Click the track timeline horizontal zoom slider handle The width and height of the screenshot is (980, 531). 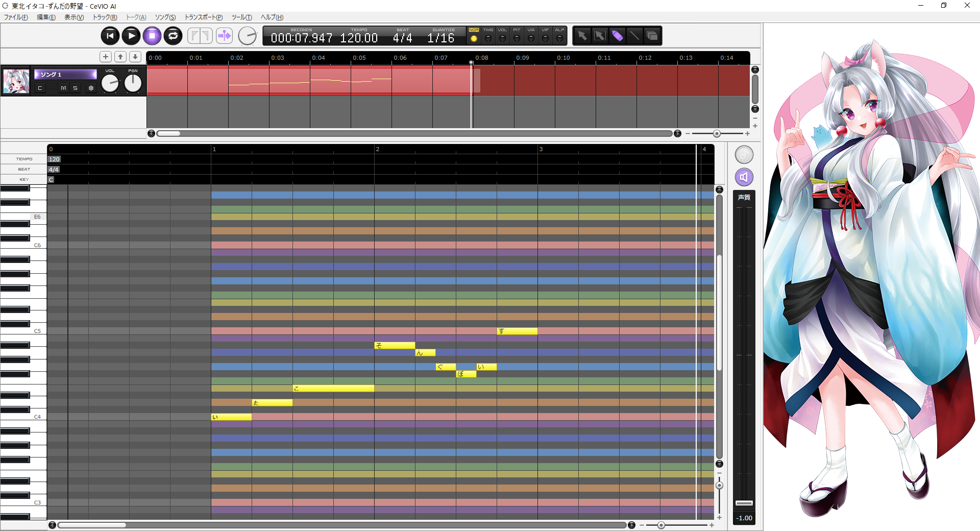[717, 134]
